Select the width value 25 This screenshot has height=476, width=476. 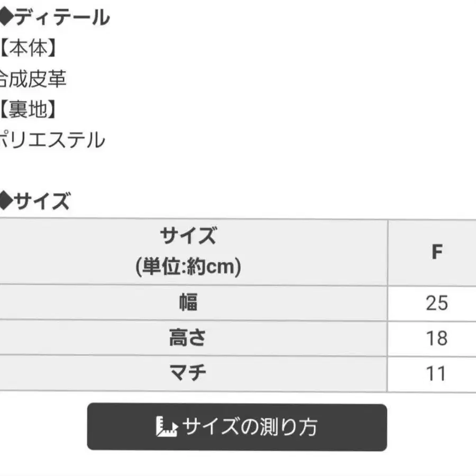coord(436,303)
